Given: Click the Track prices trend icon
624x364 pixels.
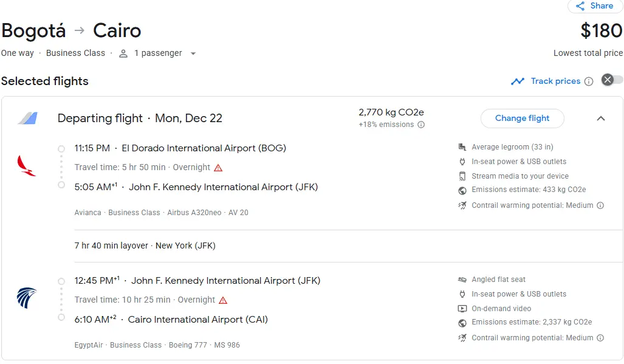Looking at the screenshot, I should point(518,81).
